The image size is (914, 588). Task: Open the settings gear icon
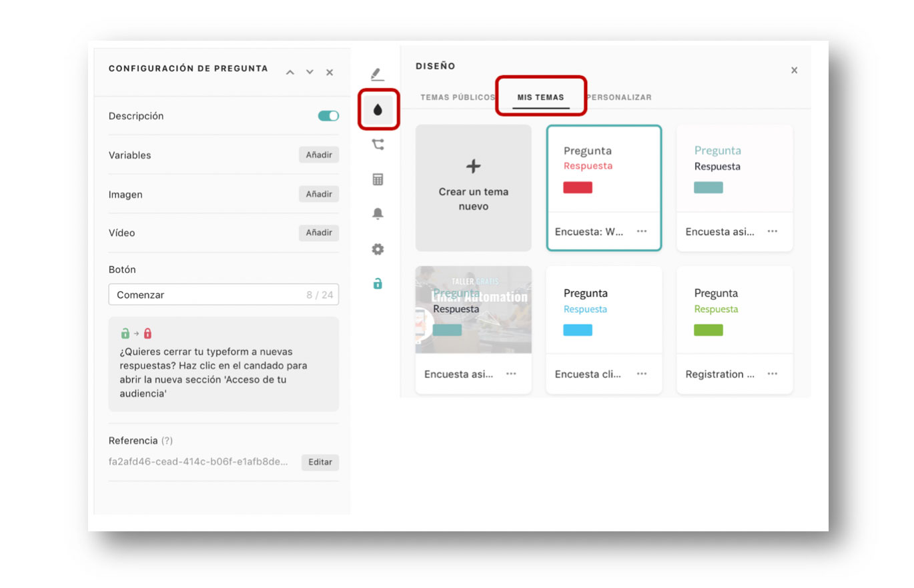pyautogui.click(x=378, y=249)
